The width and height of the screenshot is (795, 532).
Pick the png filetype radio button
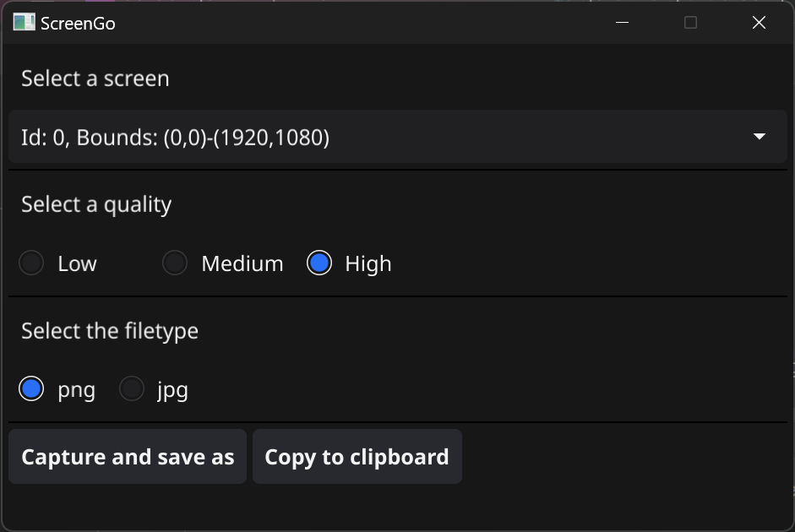tap(32, 389)
